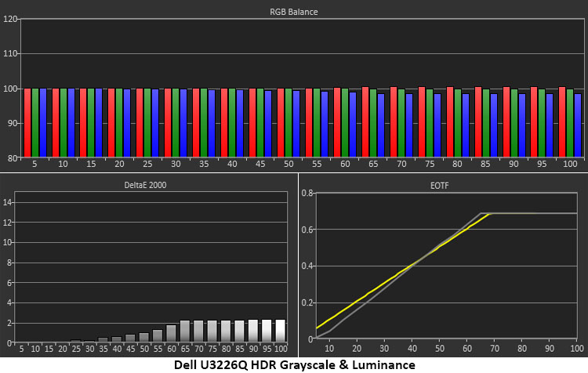Viewport: 588px width, 373px height.
Task: Click the "EOTF" chart title
Action: 439,186
